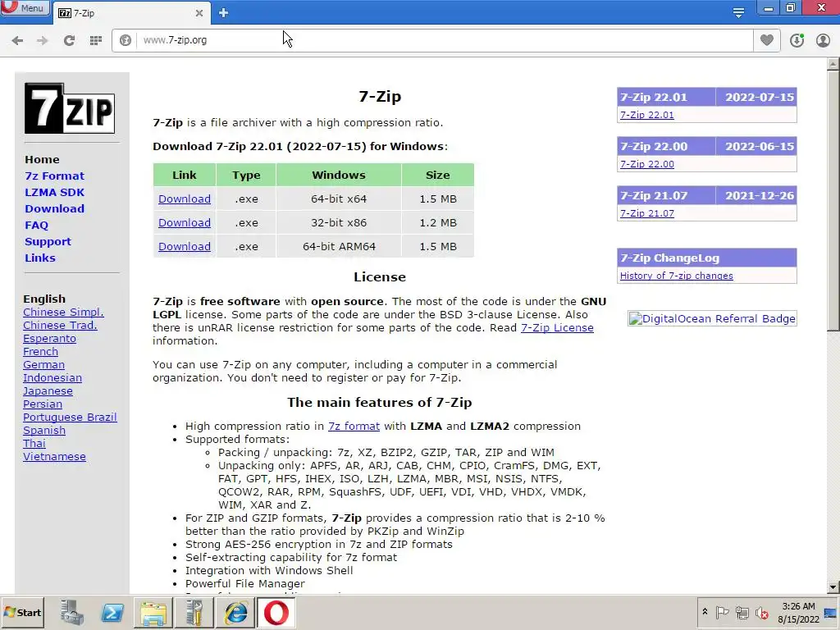Click the DigitalOcean Referral Badge image
Viewport: 840px width, 630px height.
712,319
